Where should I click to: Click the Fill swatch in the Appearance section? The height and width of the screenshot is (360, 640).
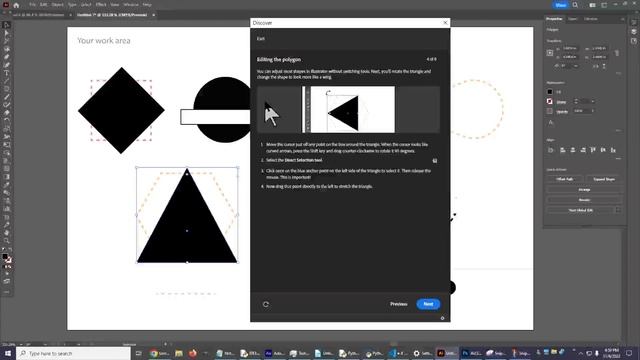click(x=550, y=92)
